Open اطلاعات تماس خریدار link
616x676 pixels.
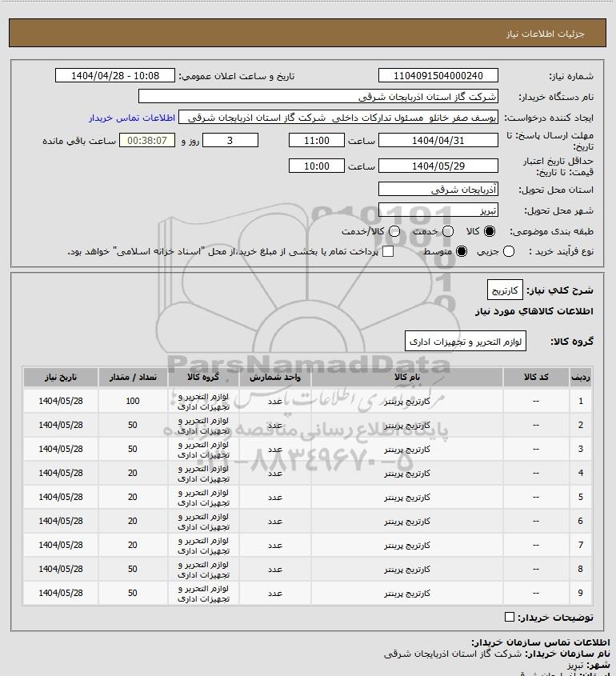(x=132, y=118)
